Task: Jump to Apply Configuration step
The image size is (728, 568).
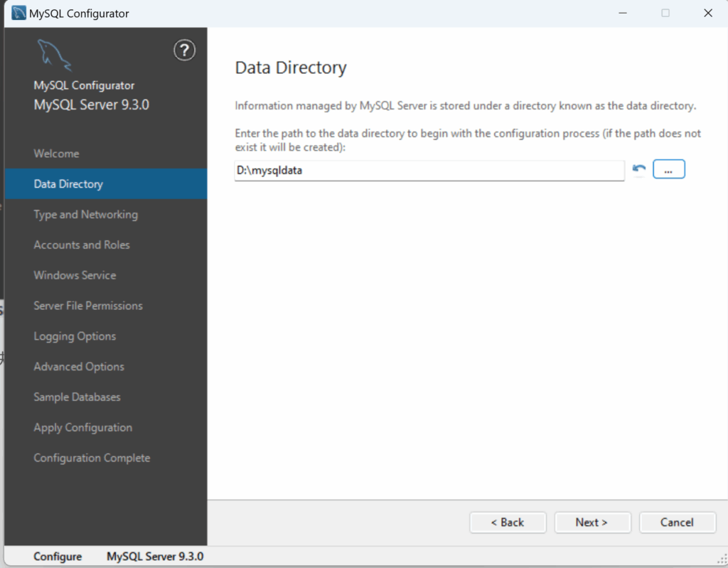Action: 82,428
